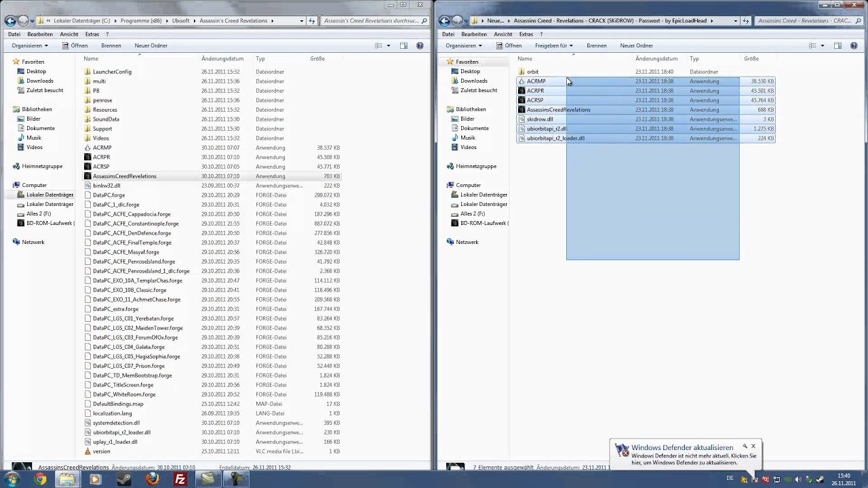Click Öffnen button in right window

[509, 45]
